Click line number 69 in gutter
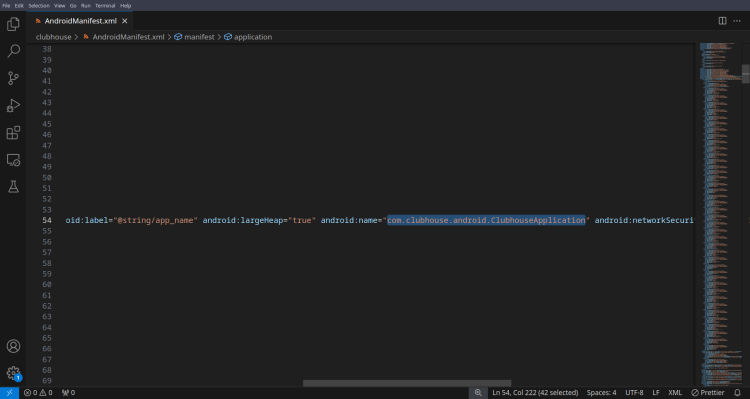This screenshot has height=399, width=750. click(x=47, y=381)
